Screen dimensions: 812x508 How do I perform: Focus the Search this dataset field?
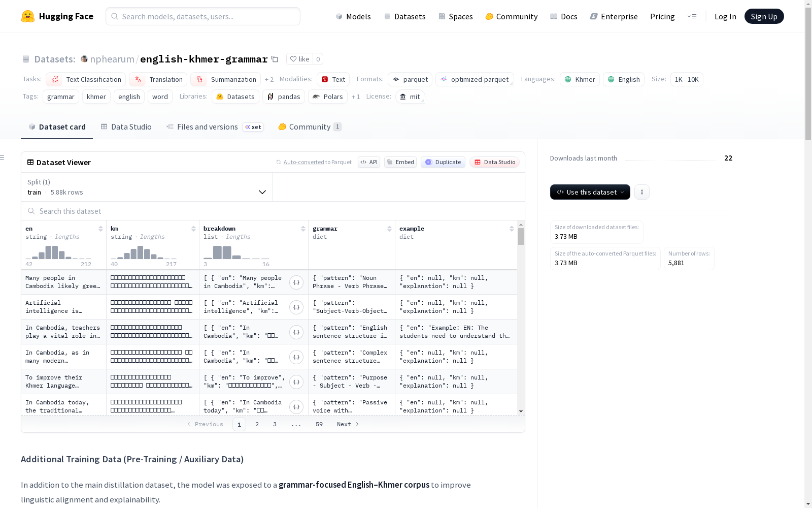tap(273, 211)
